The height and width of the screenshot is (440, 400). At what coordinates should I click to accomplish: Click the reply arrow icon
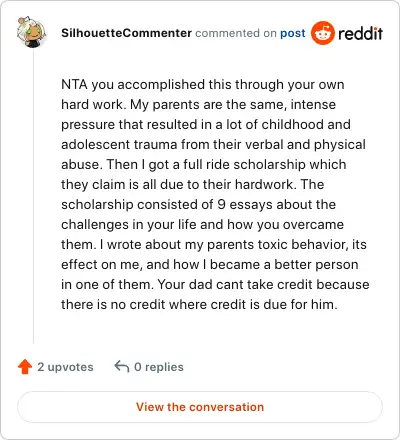pos(122,367)
